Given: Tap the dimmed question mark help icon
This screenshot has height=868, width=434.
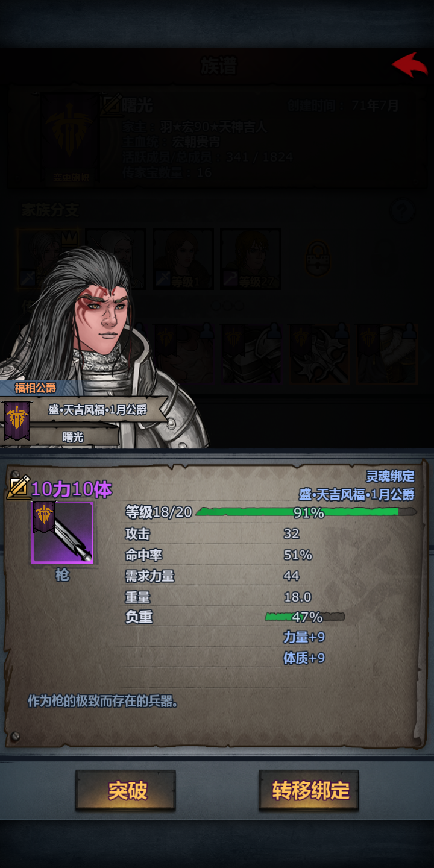Looking at the screenshot, I should (x=403, y=211).
